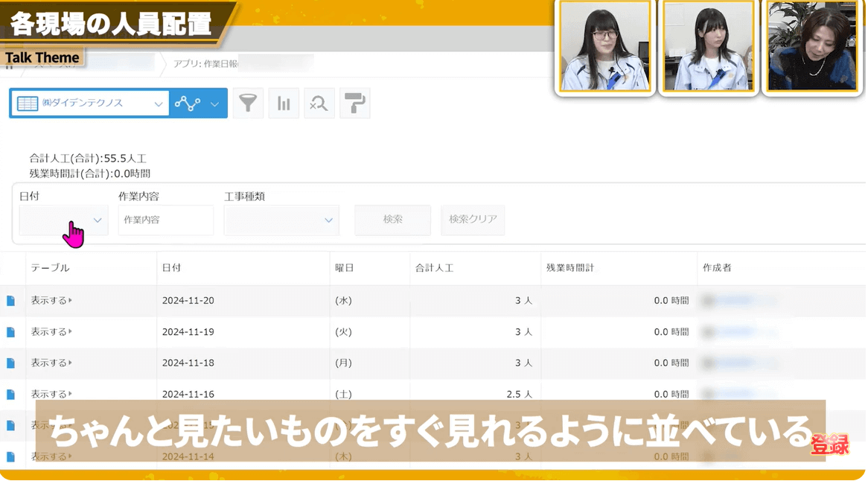This screenshot has height=481, width=868.
Task: Click the 合計人工 column header
Action: [x=434, y=267]
